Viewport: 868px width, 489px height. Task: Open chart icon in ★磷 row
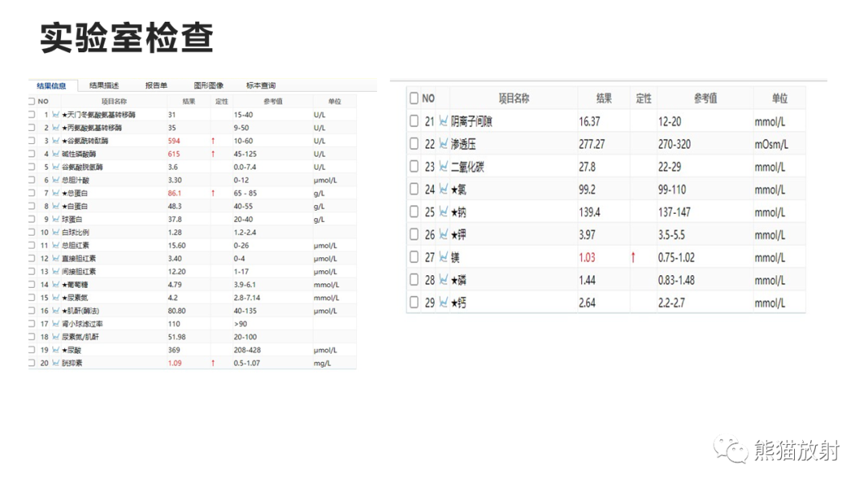(444, 280)
